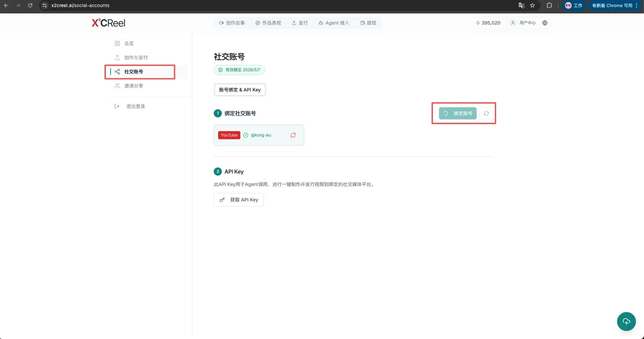Open Agent 接入 in the top navigation
This screenshot has width=644, height=339.
click(x=334, y=23)
